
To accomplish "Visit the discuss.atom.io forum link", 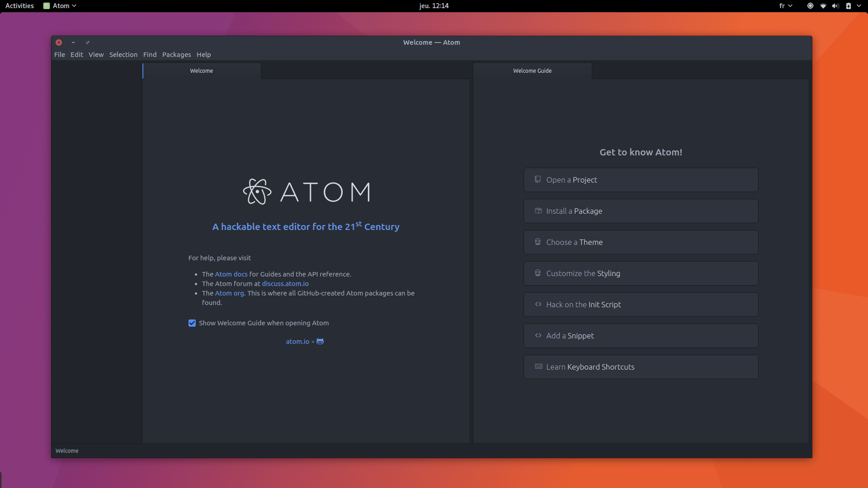I will (285, 284).
